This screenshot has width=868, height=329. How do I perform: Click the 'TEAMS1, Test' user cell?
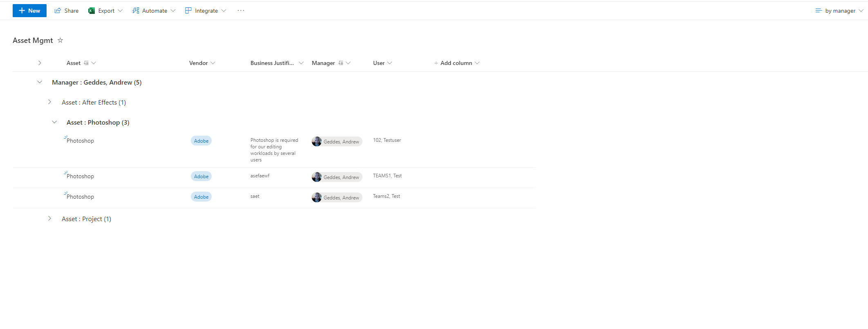(387, 176)
